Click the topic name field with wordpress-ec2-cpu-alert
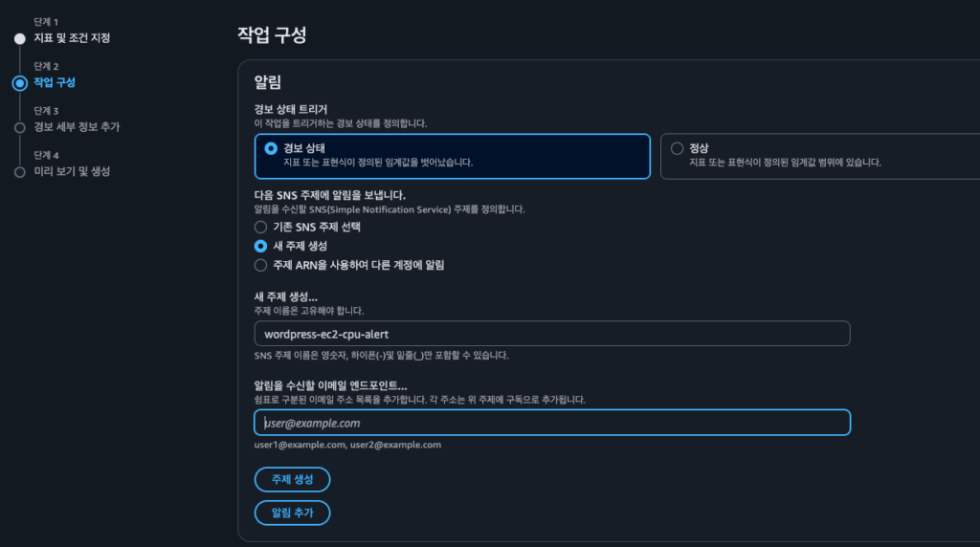This screenshot has width=980, height=547. click(552, 334)
